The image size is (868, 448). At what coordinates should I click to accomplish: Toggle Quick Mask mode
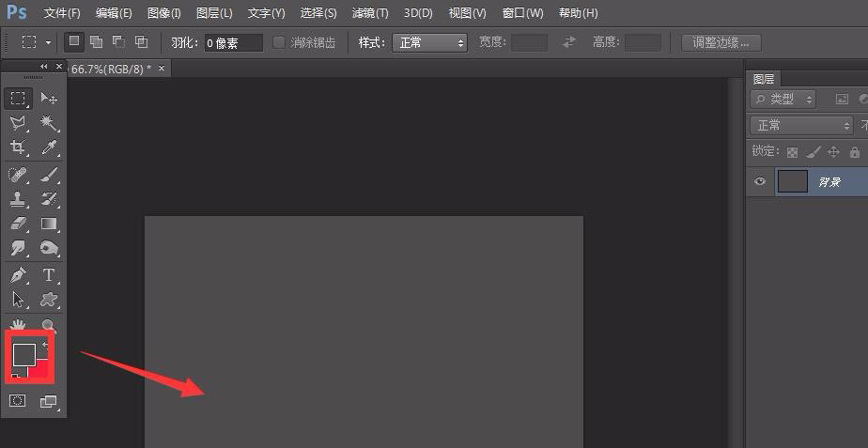tap(18, 401)
